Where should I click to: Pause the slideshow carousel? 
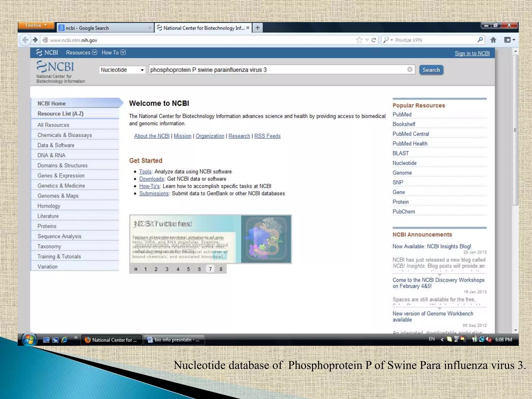(136, 269)
